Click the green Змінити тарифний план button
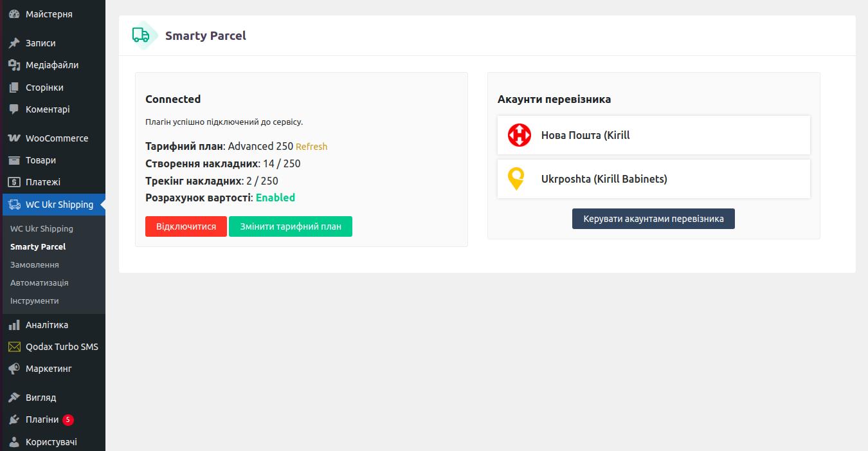 (x=291, y=226)
